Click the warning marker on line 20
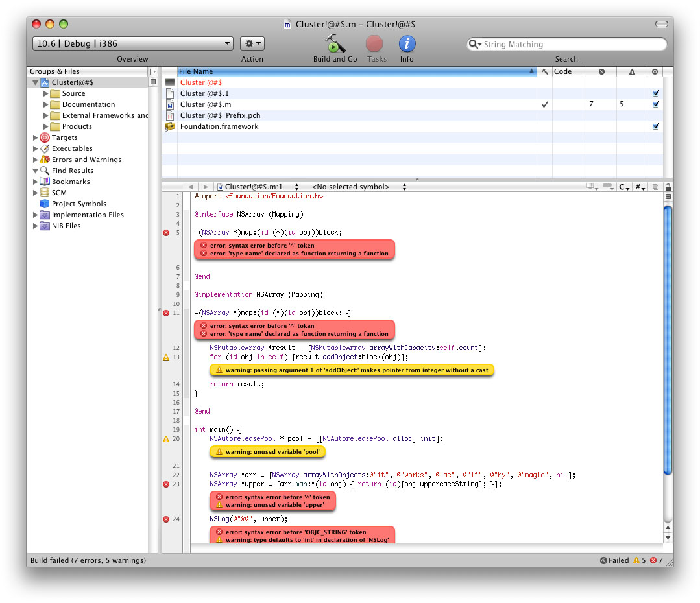Image resolution: width=700 pixels, height=603 pixels. 166,439
